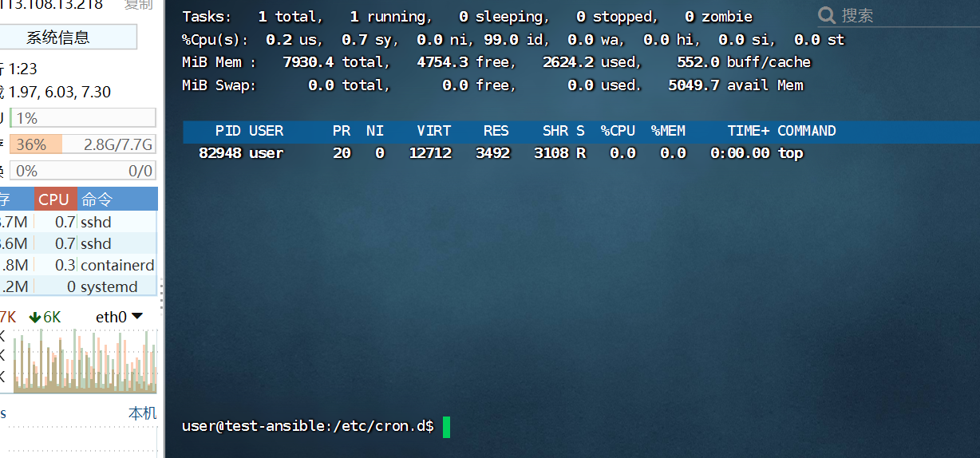Click the top output PID column header
The height and width of the screenshot is (458, 980).
click(227, 131)
